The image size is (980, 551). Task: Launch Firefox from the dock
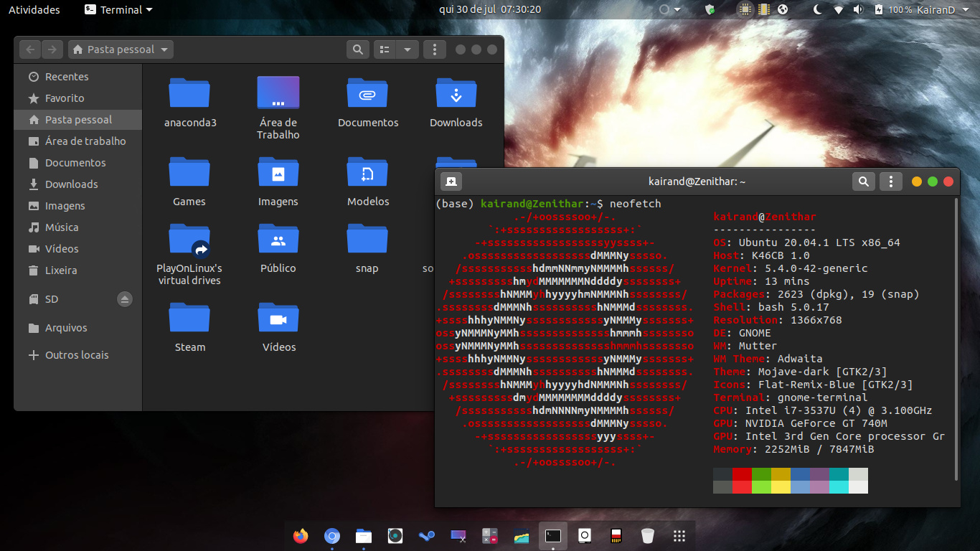tap(301, 536)
